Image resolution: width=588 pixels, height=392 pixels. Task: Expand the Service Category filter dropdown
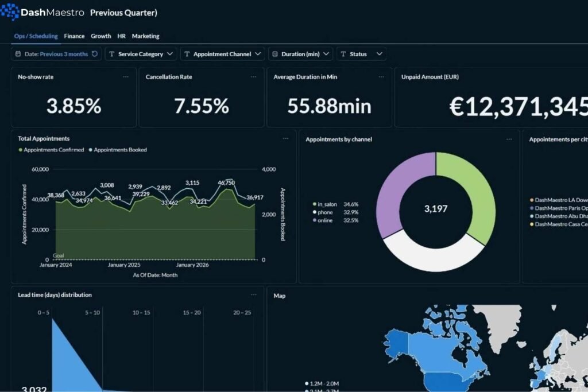click(x=141, y=54)
